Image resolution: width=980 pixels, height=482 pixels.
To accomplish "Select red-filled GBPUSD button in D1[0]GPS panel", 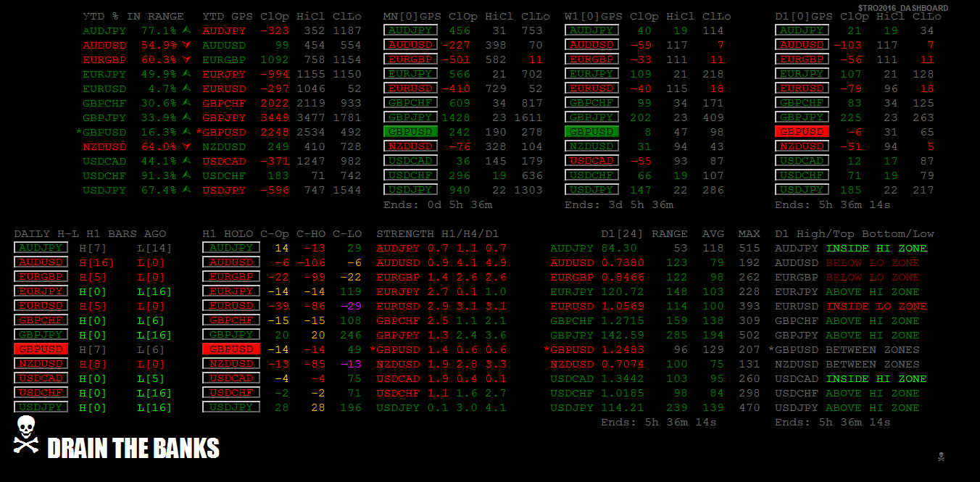I will (x=802, y=132).
